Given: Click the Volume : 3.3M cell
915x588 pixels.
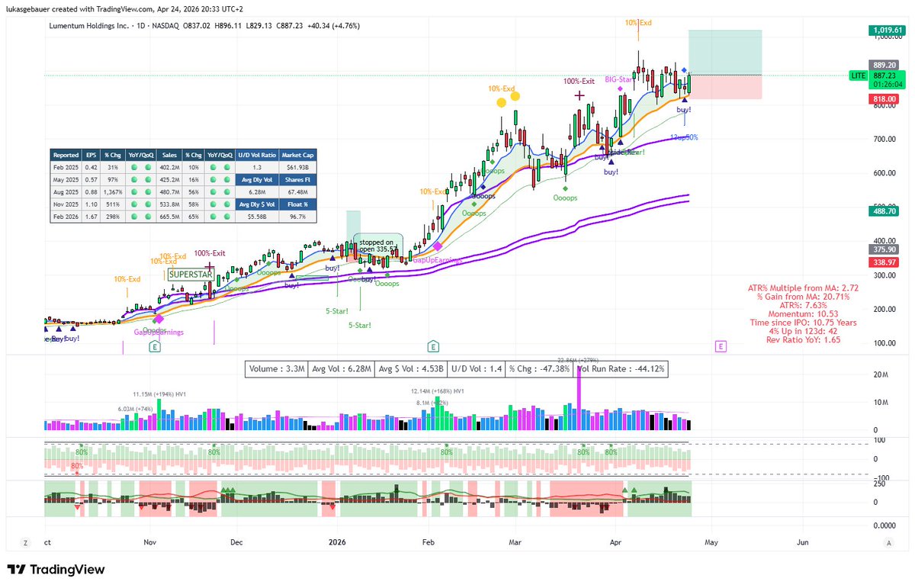Looking at the screenshot, I should tap(277, 369).
